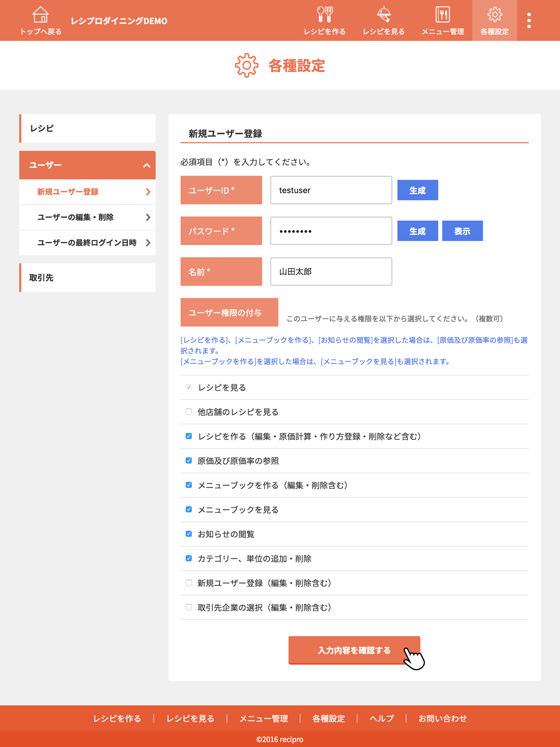Click 表示 to reveal the password

tap(462, 231)
